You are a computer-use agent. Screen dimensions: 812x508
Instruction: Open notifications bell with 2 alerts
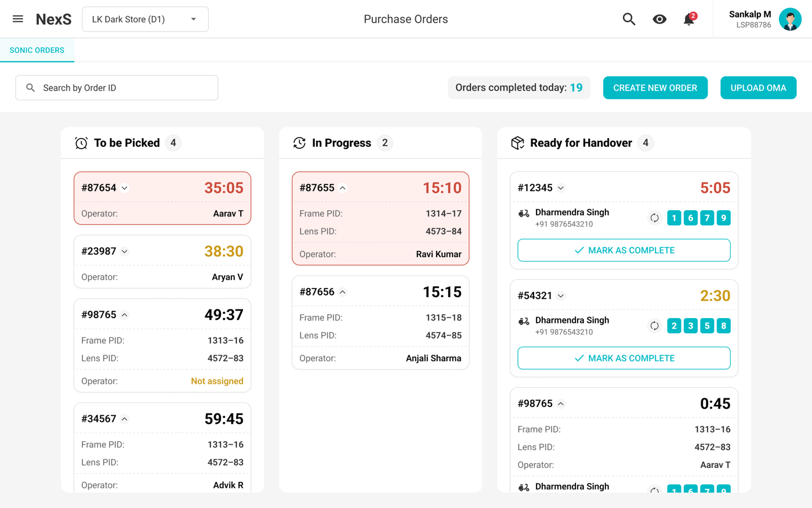coord(689,19)
